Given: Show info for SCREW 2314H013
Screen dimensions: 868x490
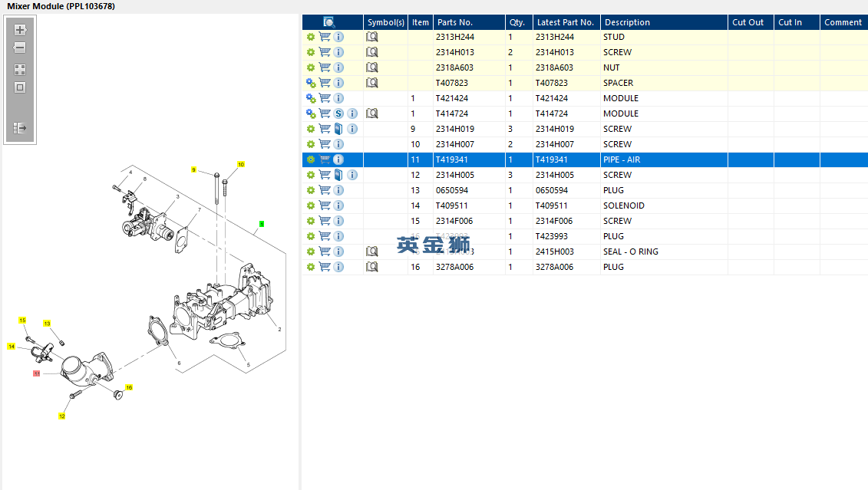Looking at the screenshot, I should coord(338,52).
